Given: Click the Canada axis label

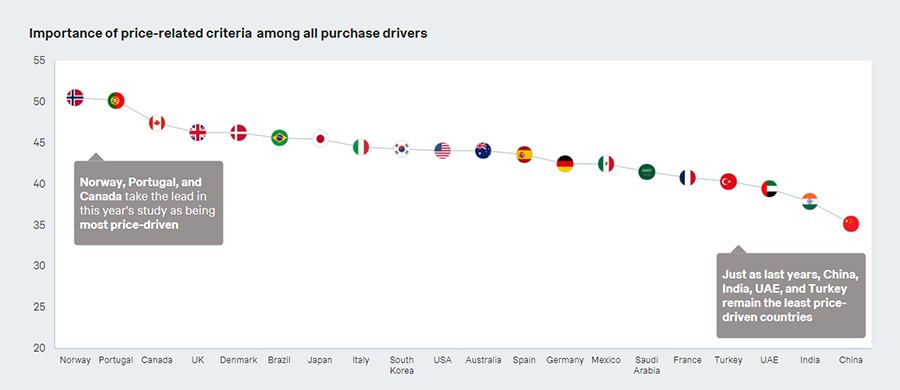Looking at the screenshot, I should pyautogui.click(x=157, y=360).
